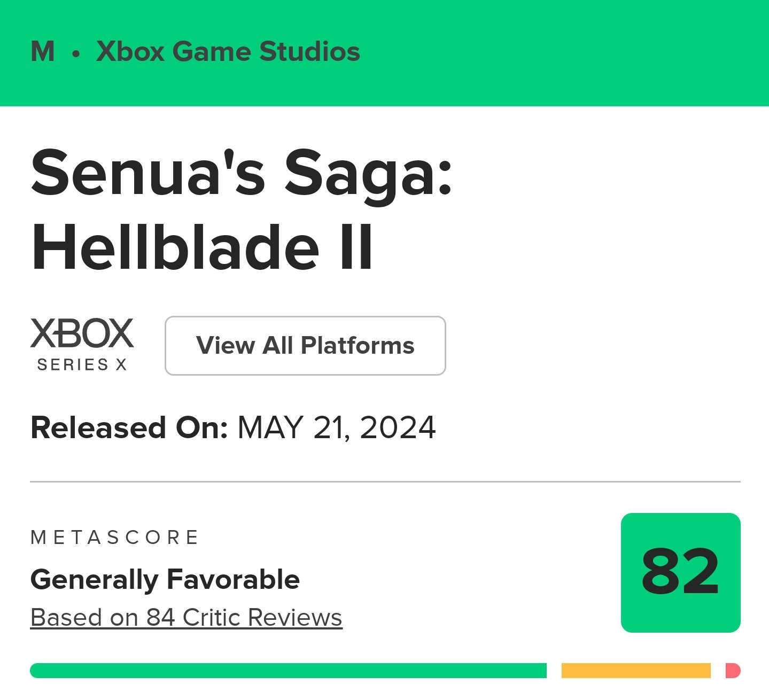Click the SERIES X text under the logo
The image size is (769, 700).
[x=82, y=364]
